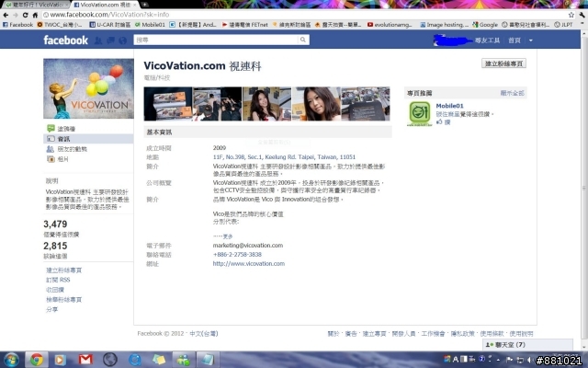Open the Mobile01 page icon
The width and height of the screenshot is (588, 368).
(x=419, y=113)
